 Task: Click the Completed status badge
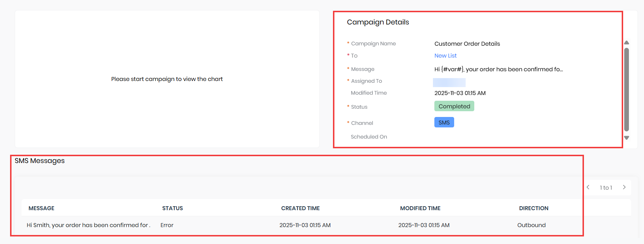coord(454,106)
